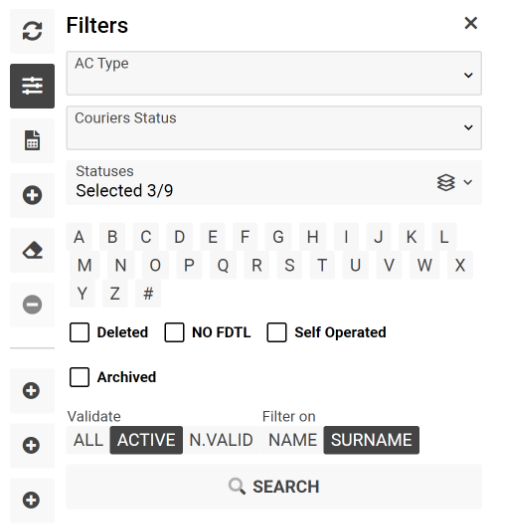Select the N.VALID validate option

(x=221, y=440)
